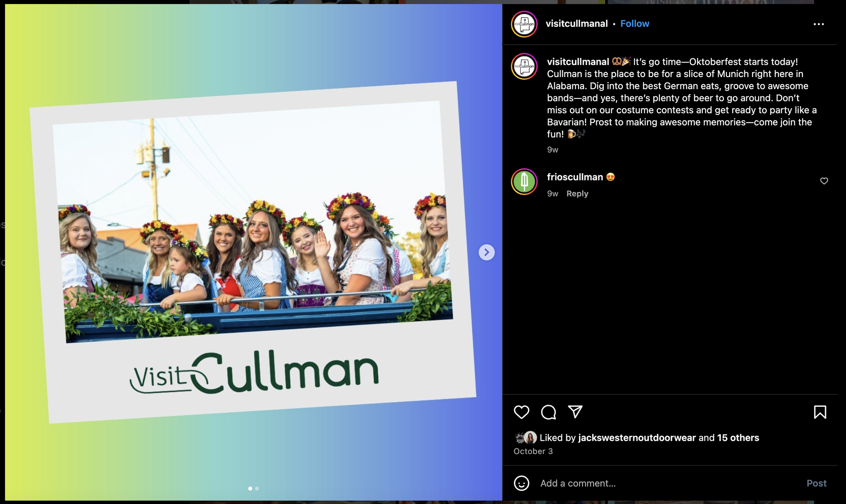Open comments via the speech bubble icon

pyautogui.click(x=548, y=412)
